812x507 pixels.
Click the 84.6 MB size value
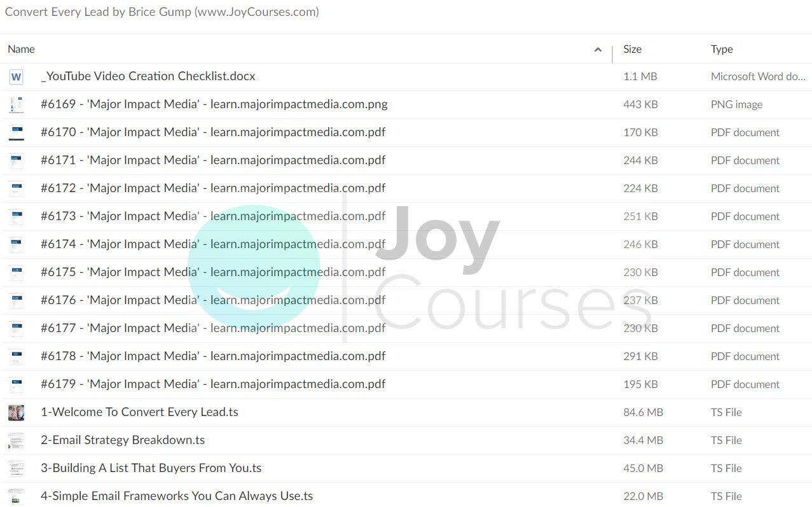[x=643, y=412]
